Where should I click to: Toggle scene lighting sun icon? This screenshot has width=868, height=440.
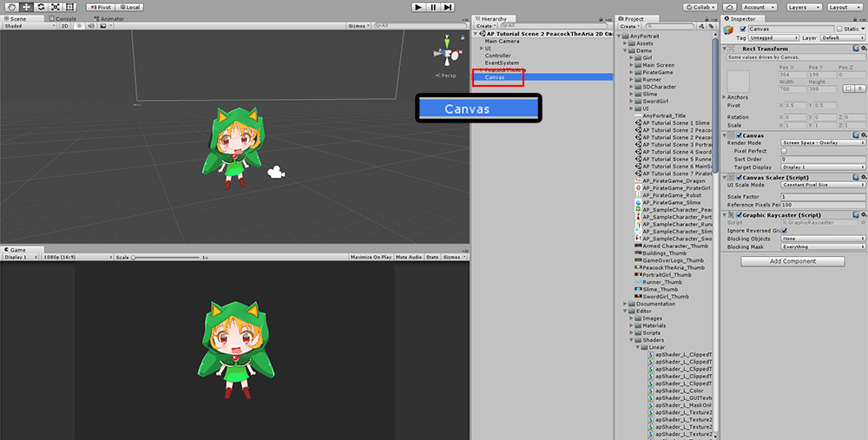click(x=79, y=25)
